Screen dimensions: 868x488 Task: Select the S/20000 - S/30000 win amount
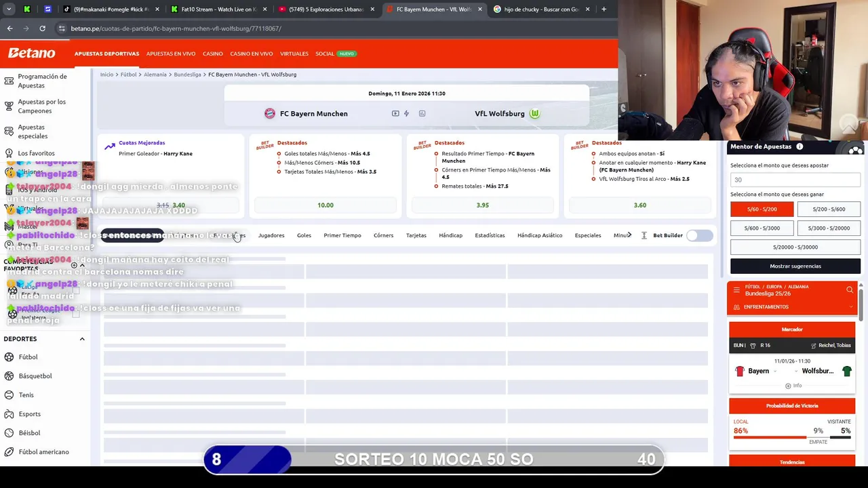(795, 247)
